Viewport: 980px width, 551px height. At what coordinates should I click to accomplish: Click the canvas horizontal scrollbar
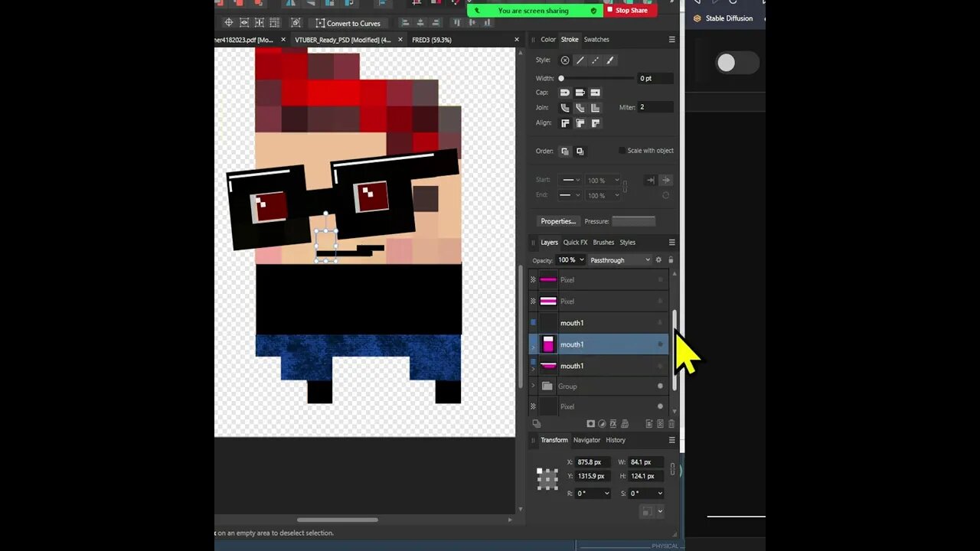coord(337,520)
